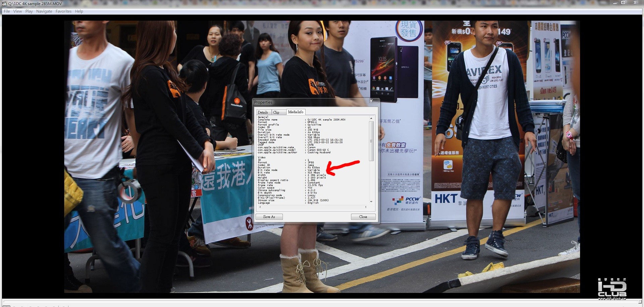The image size is (644, 307).
Task: Maximize the media player window
Action: click(623, 3)
